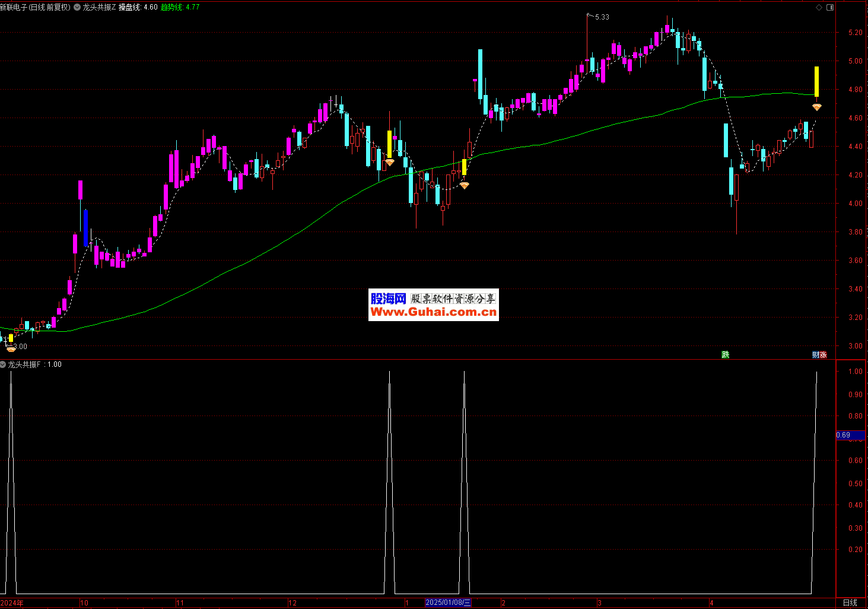Image resolution: width=868 pixels, height=609 pixels.
Task: Click the diamond signal under the latest yellow candle
Action: [x=817, y=107]
